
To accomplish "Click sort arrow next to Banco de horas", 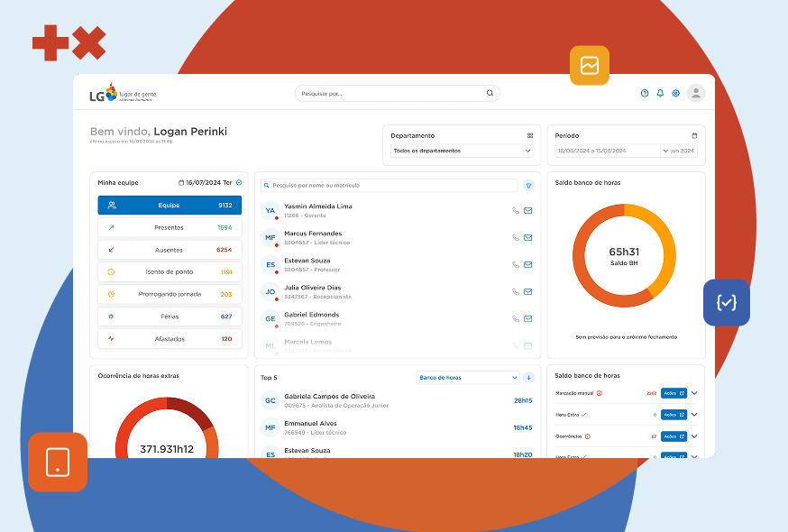I will pyautogui.click(x=528, y=378).
